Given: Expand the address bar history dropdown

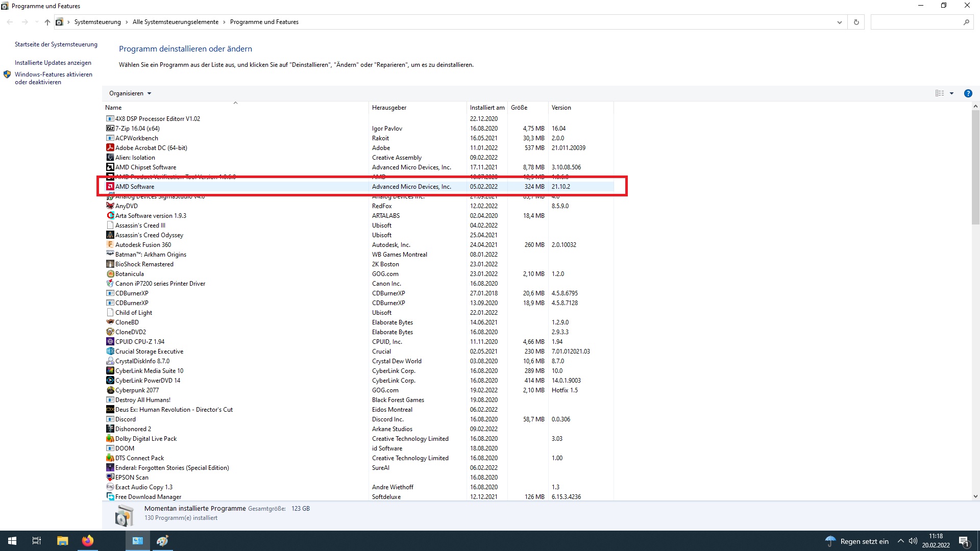Looking at the screenshot, I should pyautogui.click(x=839, y=22).
